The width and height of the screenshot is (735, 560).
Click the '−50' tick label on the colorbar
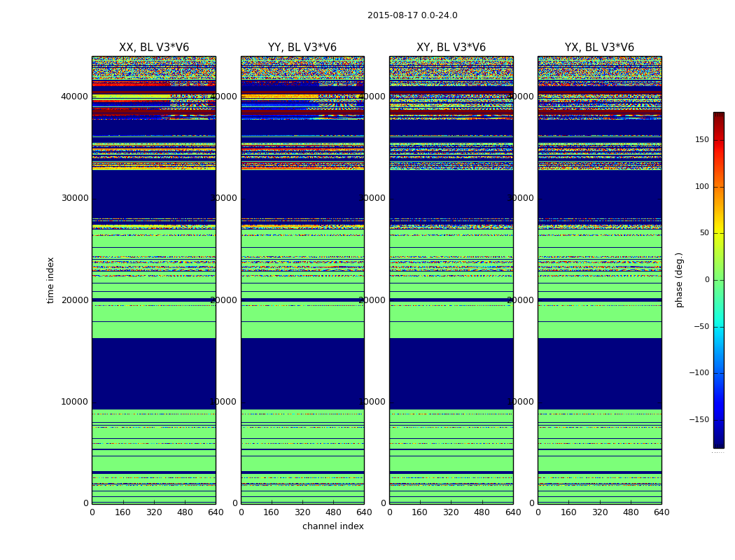pyautogui.click(x=701, y=326)
